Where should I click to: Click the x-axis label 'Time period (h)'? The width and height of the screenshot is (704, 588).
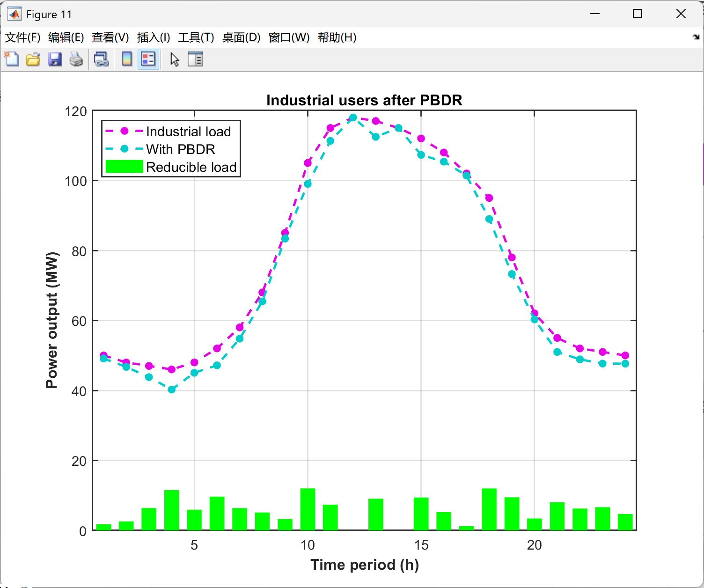click(365, 565)
